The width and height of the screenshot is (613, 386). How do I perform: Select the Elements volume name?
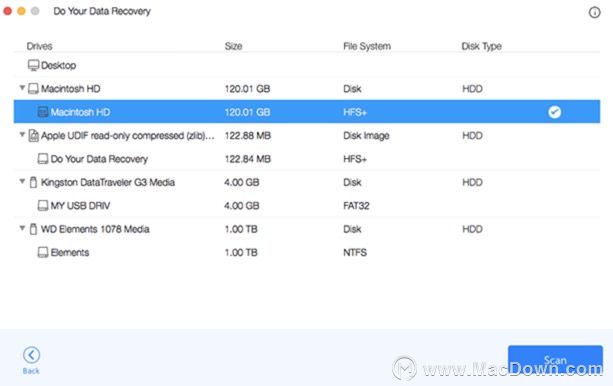coord(70,253)
